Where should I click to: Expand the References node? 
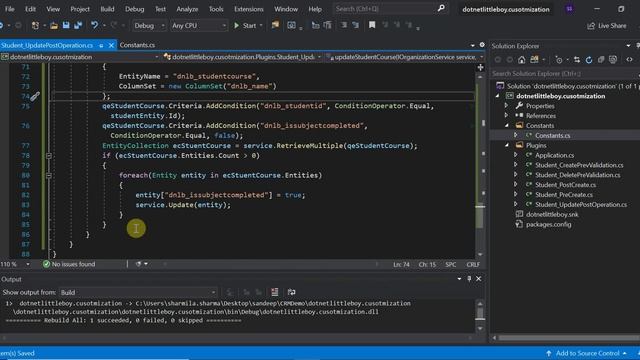(x=507, y=116)
